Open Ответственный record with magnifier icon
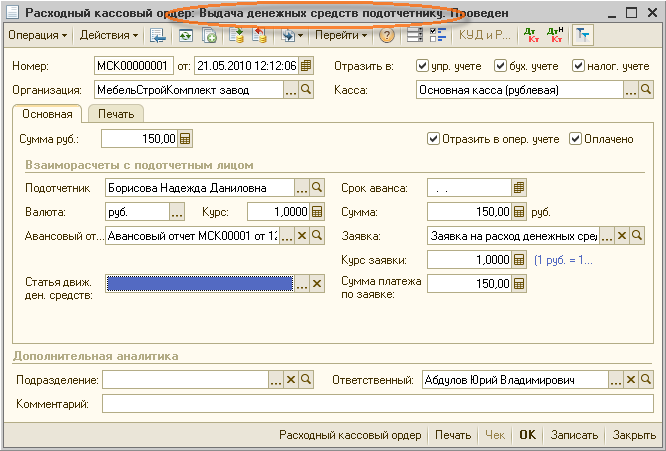Screen dimensions: 666x451 pos(646,380)
